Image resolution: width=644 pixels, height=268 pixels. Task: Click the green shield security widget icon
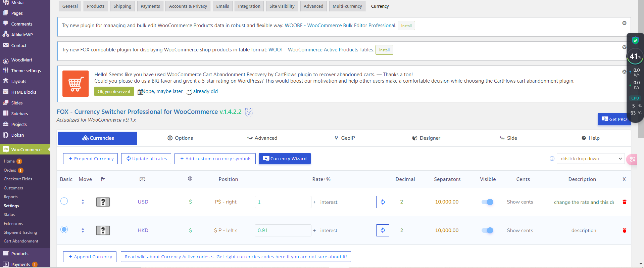(635, 41)
